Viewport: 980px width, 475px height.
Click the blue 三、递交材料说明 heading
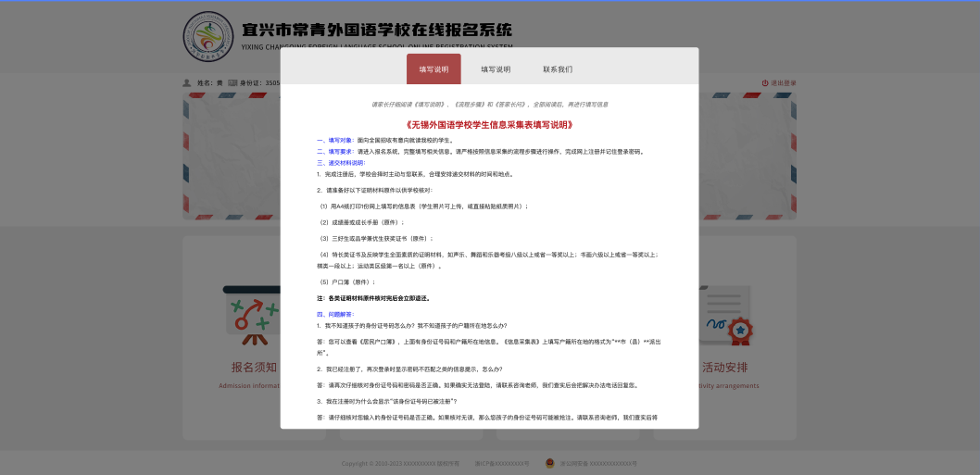click(341, 163)
